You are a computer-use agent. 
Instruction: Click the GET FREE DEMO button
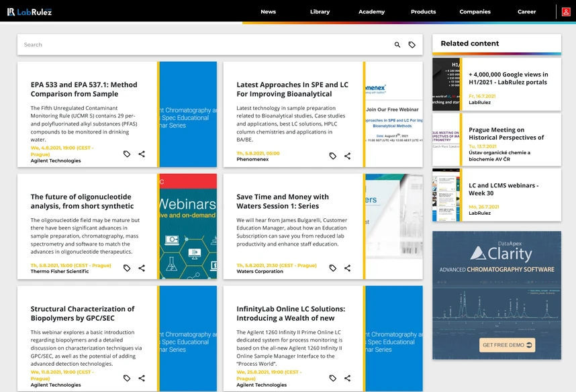(507, 345)
